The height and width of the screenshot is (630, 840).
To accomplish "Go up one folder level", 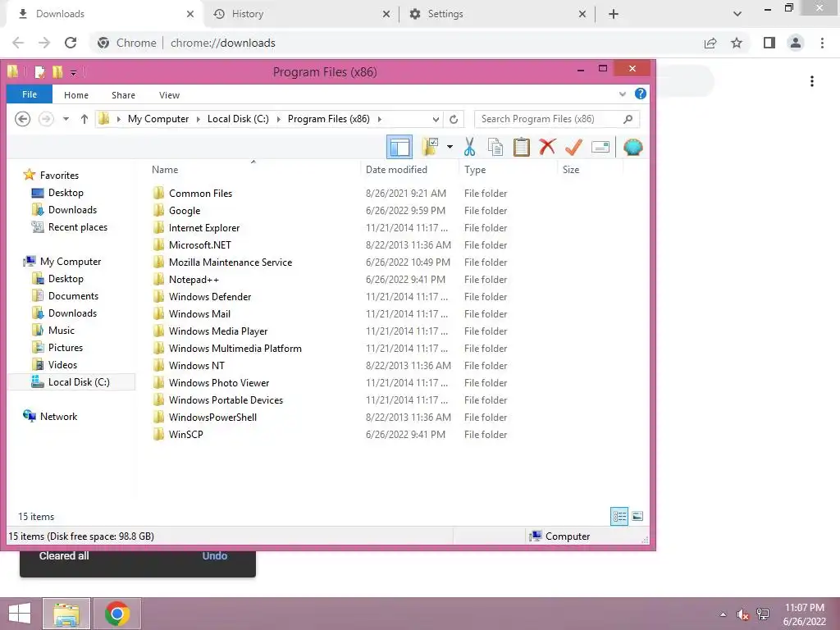I will pyautogui.click(x=84, y=119).
